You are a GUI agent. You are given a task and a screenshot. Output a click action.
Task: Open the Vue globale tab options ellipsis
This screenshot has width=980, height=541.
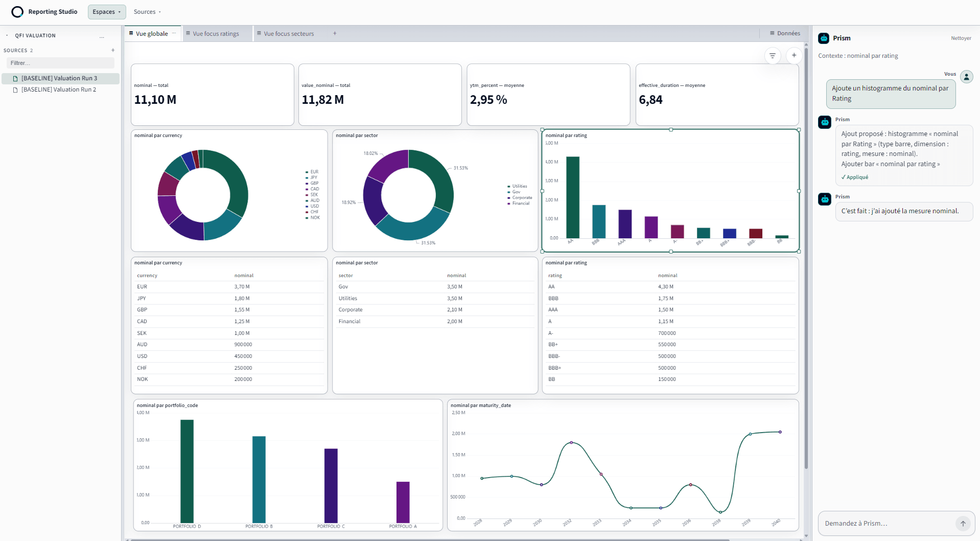point(174,33)
